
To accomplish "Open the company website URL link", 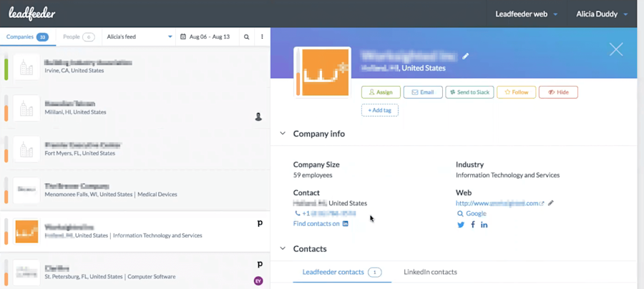I will [500, 203].
